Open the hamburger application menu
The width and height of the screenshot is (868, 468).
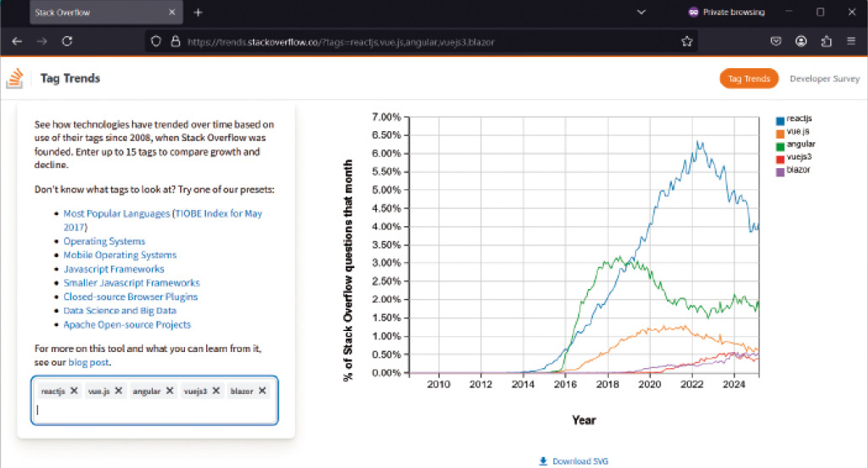(x=851, y=41)
